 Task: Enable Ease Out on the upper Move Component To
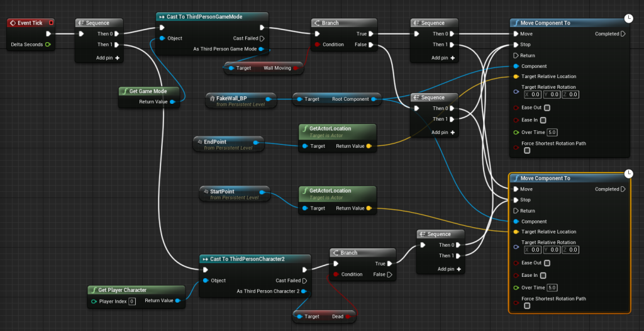click(543, 108)
